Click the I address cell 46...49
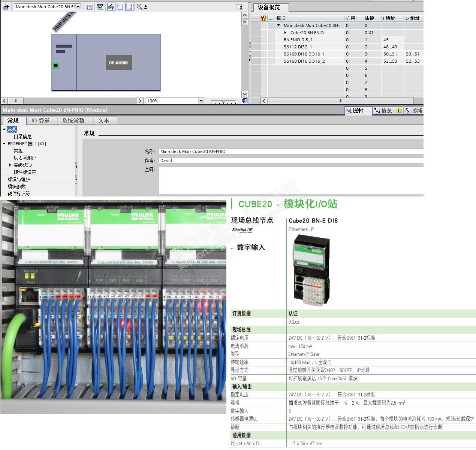The width and height of the screenshot is (476, 450). click(x=393, y=47)
